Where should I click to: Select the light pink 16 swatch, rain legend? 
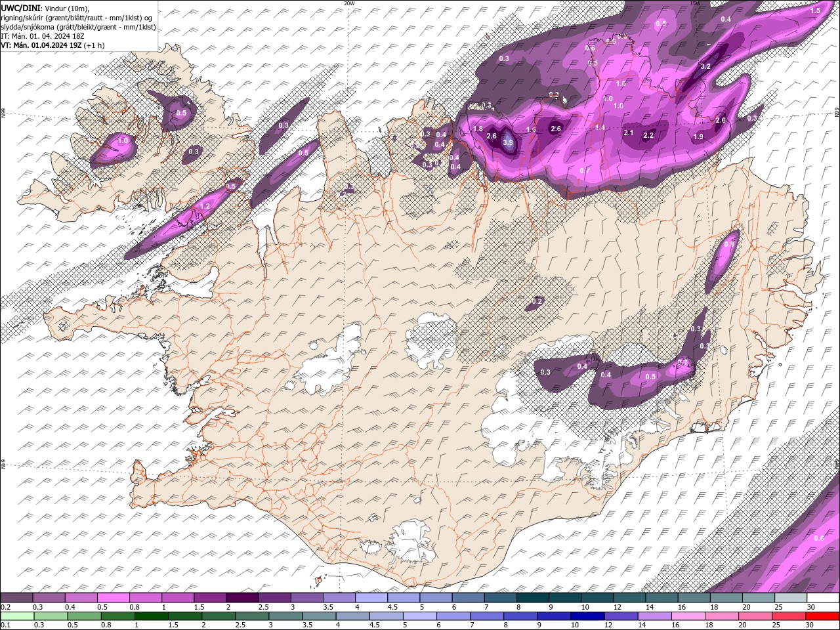688,616
